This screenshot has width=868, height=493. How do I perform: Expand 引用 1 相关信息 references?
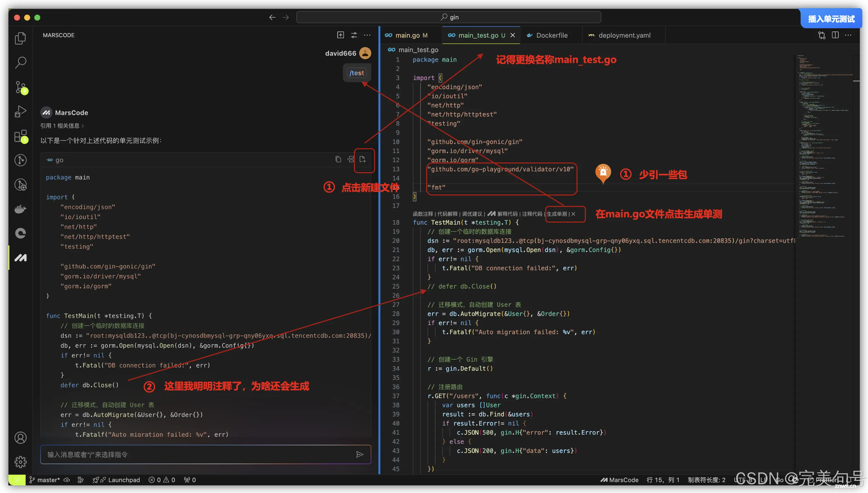tap(62, 126)
